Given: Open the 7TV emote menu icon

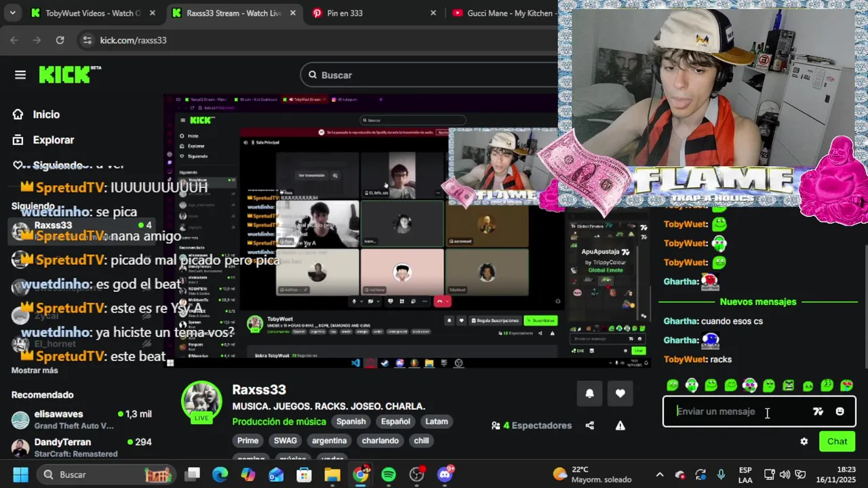Looking at the screenshot, I should pos(818,411).
